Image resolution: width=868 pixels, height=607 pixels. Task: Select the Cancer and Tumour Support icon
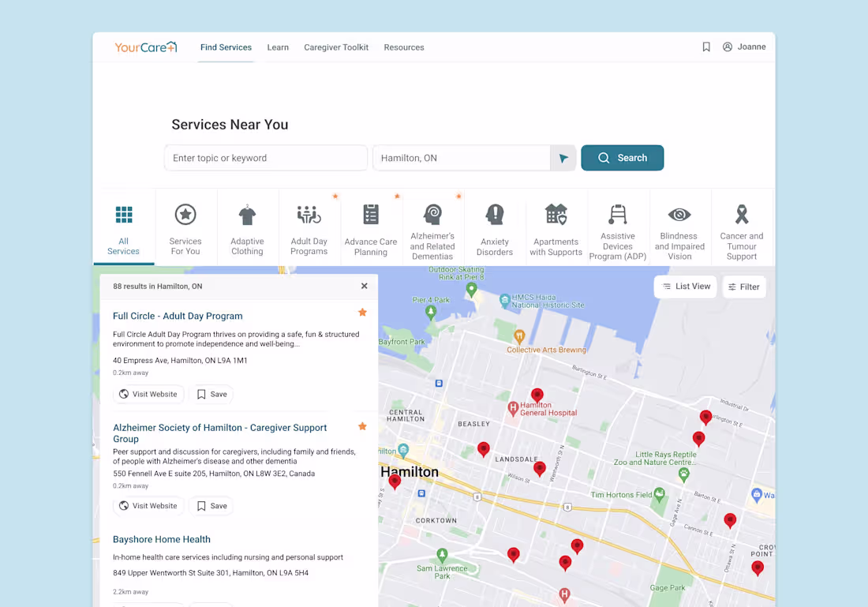point(742,214)
